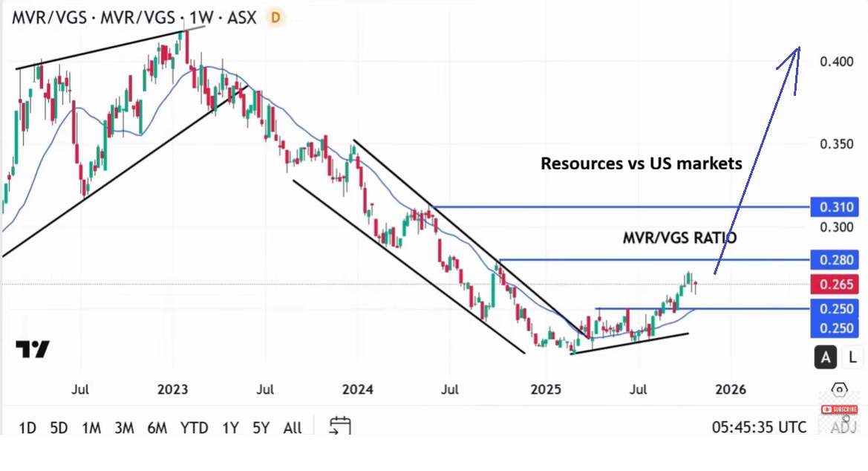Select the 1D time range
This screenshot has height=471, width=868.
point(27,428)
